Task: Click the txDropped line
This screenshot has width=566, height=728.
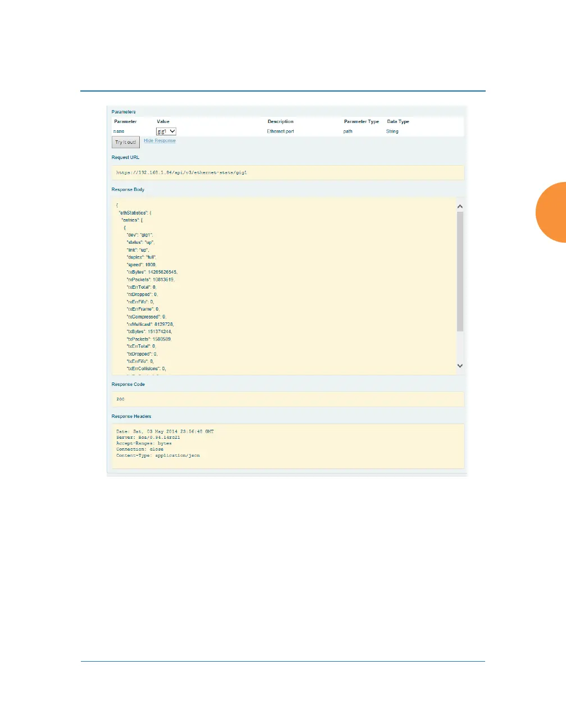Action: (142, 354)
